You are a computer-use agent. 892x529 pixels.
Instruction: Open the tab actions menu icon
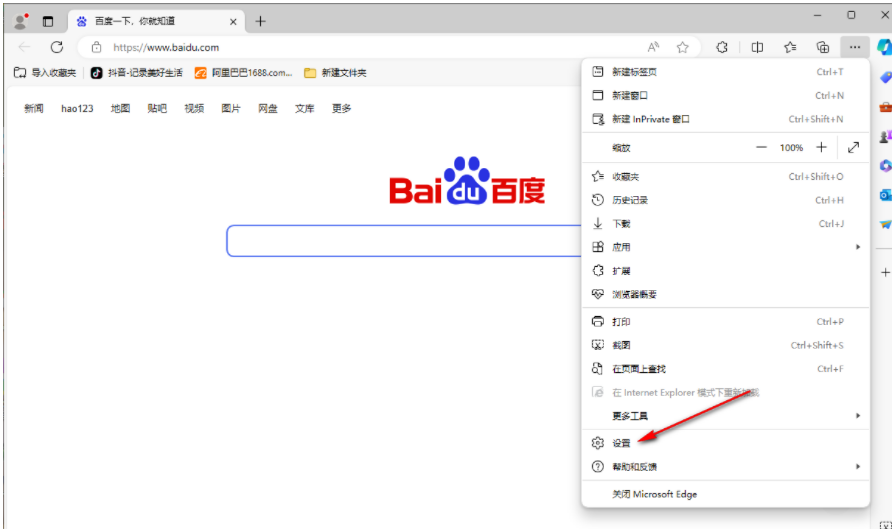48,22
